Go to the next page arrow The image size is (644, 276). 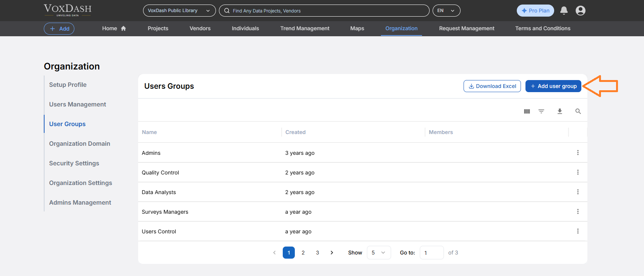pos(332,253)
